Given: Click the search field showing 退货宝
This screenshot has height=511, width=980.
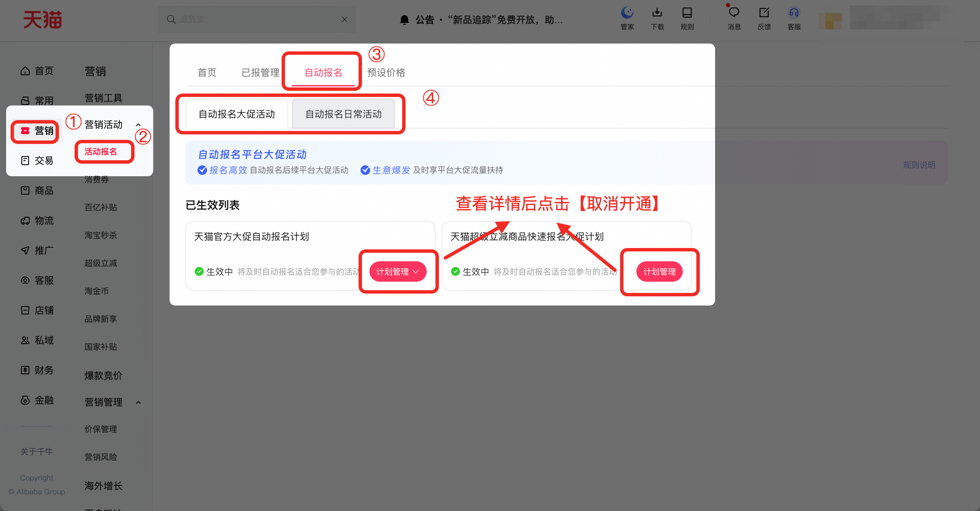Looking at the screenshot, I should click(257, 19).
